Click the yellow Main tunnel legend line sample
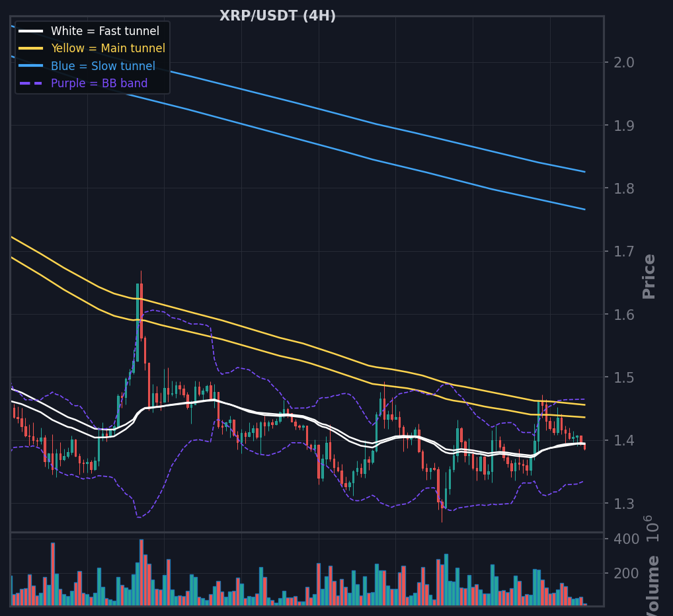673x616 pixels. click(x=31, y=48)
